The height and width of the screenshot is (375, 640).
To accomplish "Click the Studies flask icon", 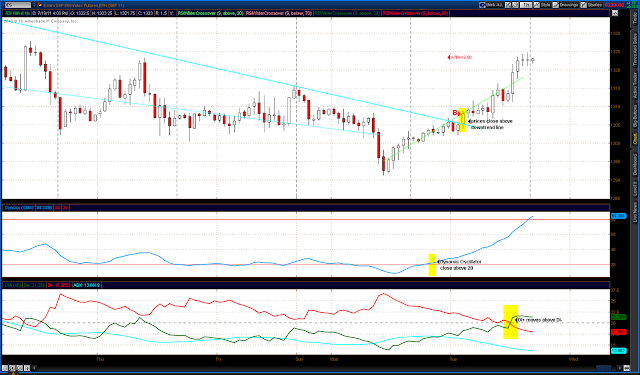I will tap(584, 5).
